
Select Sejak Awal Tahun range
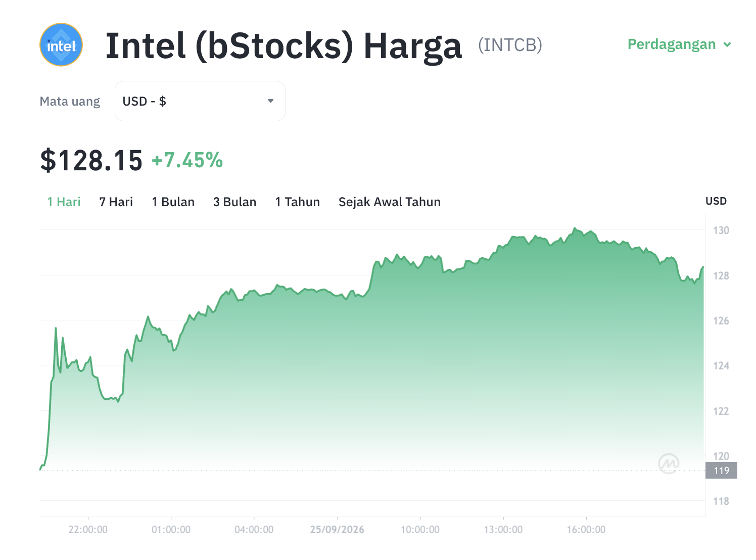(390, 202)
